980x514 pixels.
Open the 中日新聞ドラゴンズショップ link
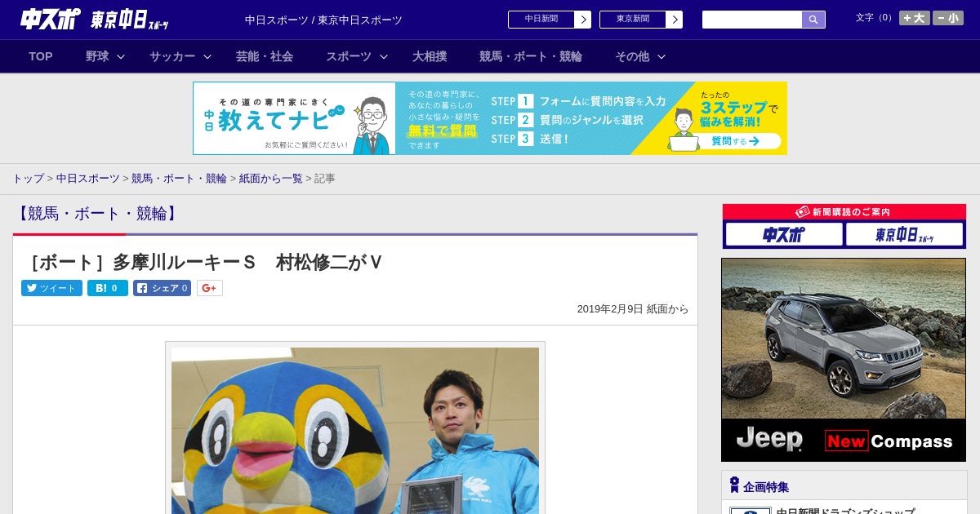pos(845,512)
